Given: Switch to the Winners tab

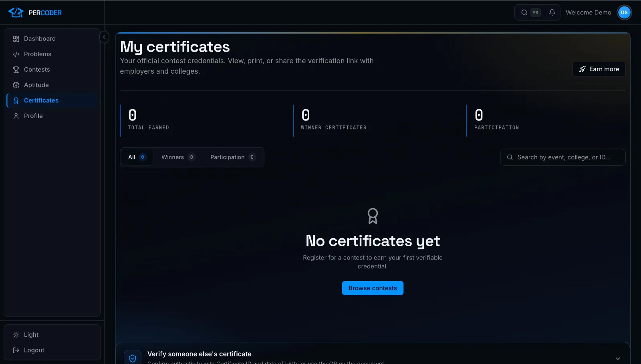Looking at the screenshot, I should 178,157.
